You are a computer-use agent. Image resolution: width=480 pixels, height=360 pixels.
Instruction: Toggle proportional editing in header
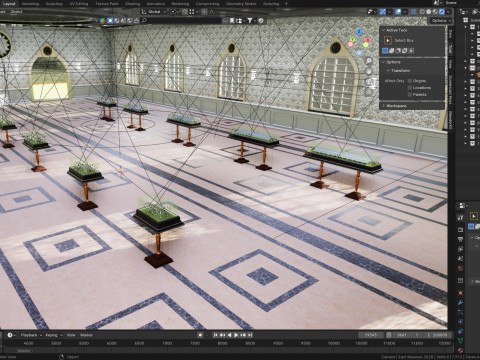tap(204, 12)
